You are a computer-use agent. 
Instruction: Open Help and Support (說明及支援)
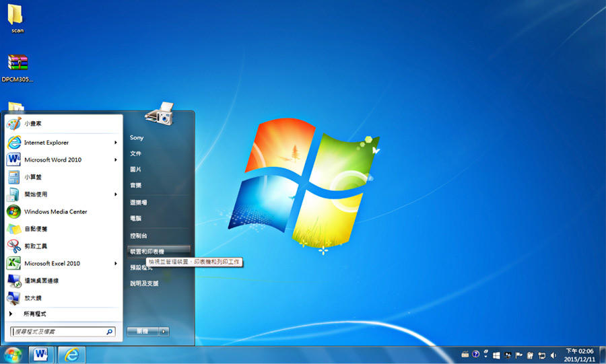tap(158, 283)
